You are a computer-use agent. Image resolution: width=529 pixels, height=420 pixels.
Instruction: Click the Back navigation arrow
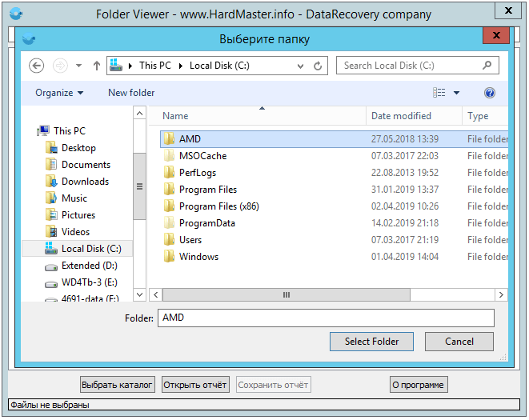(36, 66)
